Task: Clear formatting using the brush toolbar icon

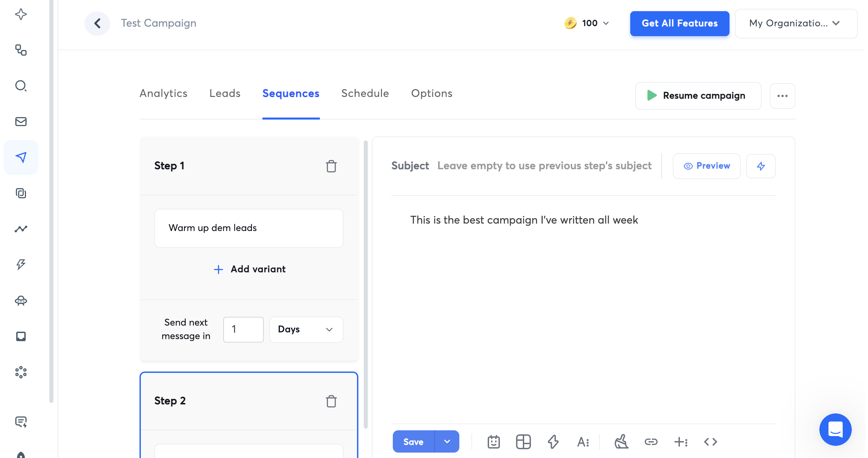Action: click(622, 441)
